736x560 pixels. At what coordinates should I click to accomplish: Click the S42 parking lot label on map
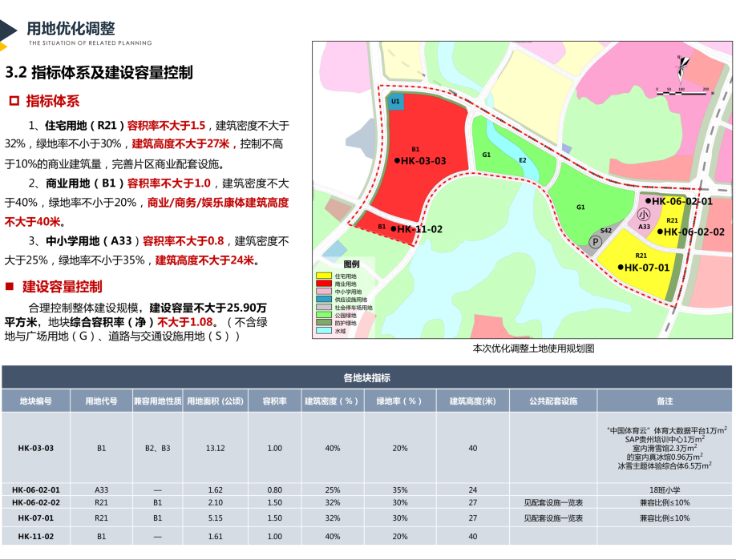tap(606, 230)
